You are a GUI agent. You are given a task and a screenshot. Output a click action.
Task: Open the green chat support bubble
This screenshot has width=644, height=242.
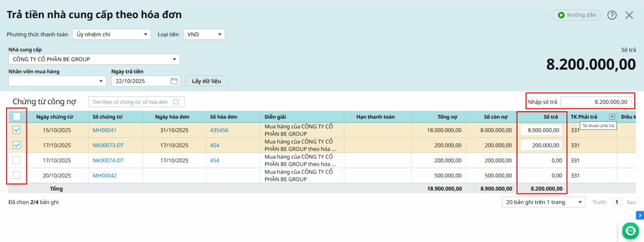pos(630,231)
